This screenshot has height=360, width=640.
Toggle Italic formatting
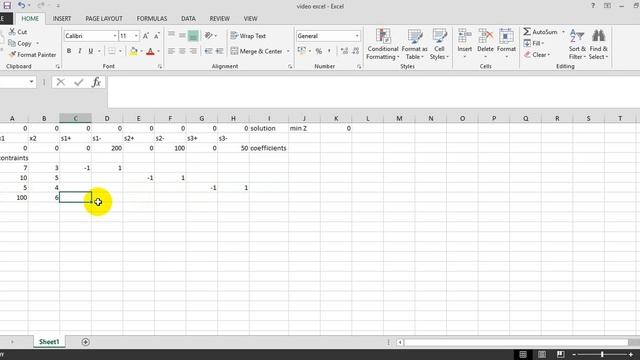(80, 51)
